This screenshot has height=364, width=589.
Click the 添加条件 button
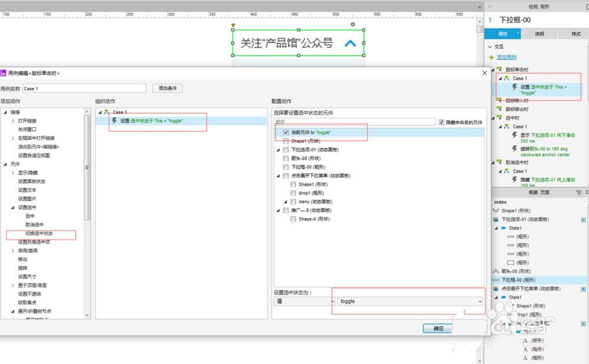pyautogui.click(x=167, y=88)
